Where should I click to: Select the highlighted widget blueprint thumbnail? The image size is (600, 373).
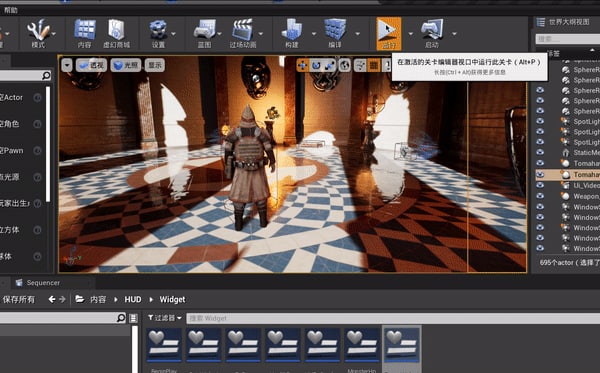(402, 345)
